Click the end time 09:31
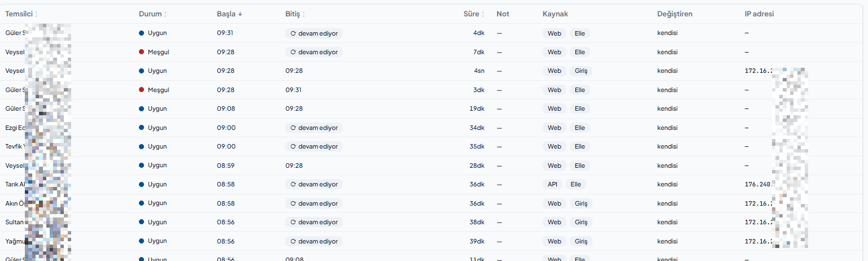Viewport: 868px width, 261px height. pyautogui.click(x=294, y=90)
